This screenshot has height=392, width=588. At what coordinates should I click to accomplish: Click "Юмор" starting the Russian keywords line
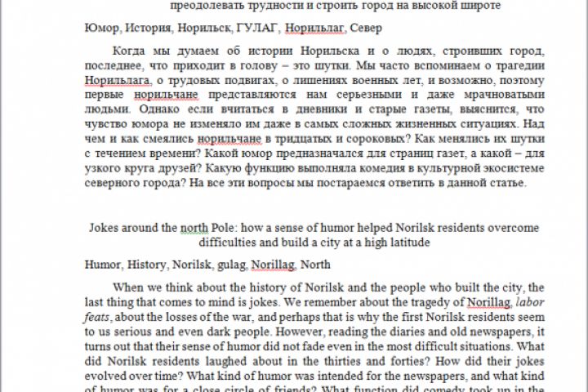(x=102, y=28)
